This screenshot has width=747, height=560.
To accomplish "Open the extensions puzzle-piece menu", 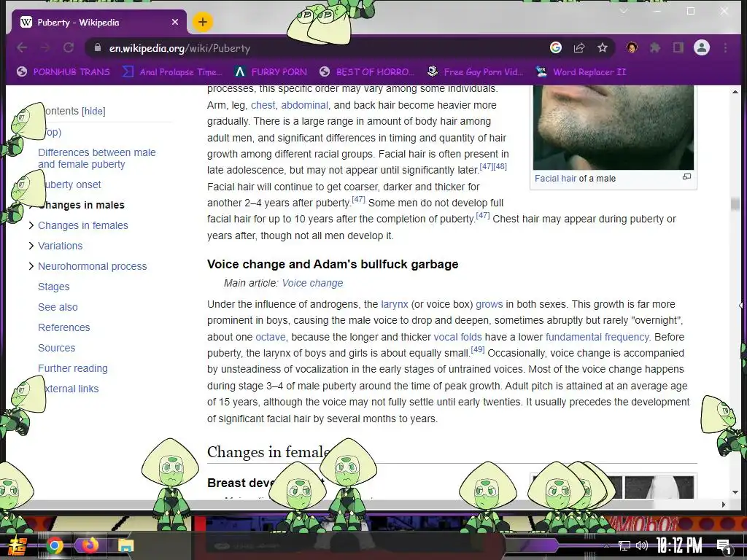I will pos(655,47).
